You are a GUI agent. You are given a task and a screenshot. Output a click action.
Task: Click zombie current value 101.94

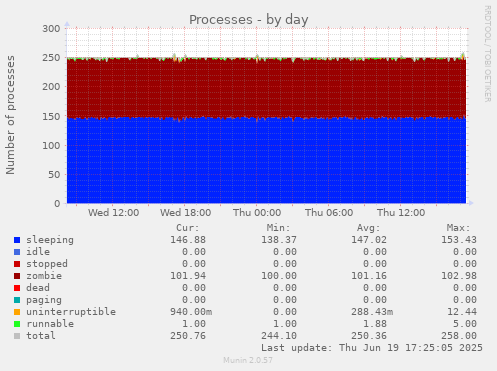[x=188, y=276]
